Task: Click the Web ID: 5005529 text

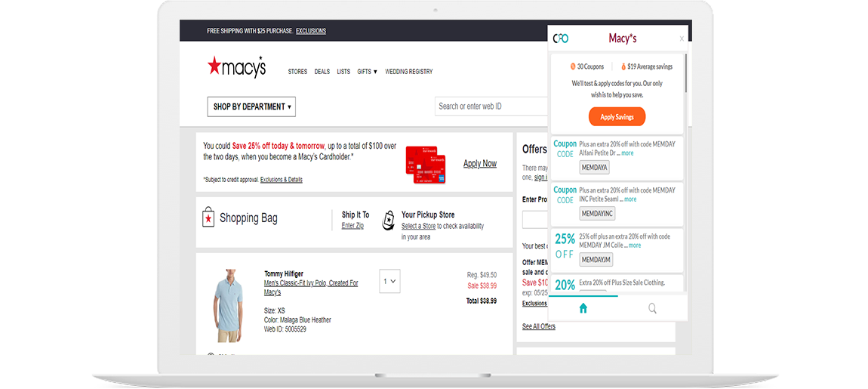Action: pyautogui.click(x=285, y=329)
